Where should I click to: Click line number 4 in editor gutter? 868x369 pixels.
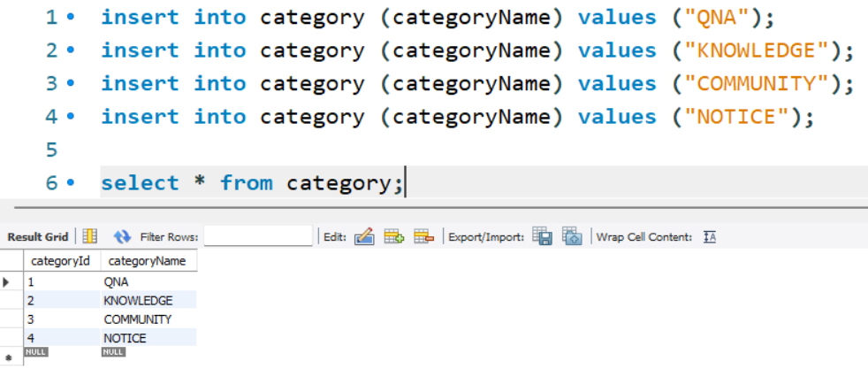[x=51, y=116]
